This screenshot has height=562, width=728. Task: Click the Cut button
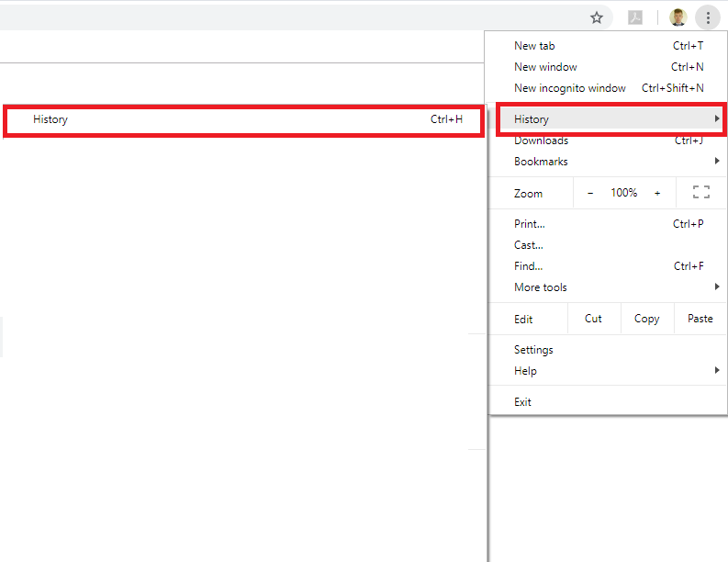tap(593, 319)
